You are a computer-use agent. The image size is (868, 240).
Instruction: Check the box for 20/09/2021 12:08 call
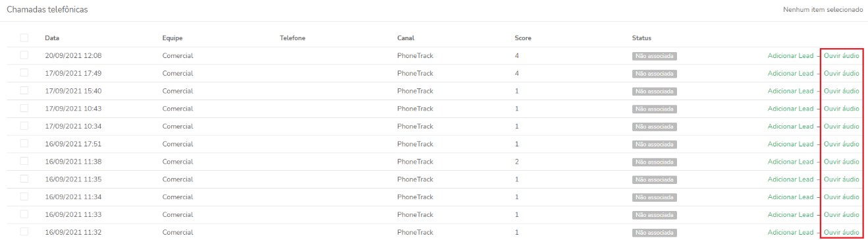click(24, 55)
